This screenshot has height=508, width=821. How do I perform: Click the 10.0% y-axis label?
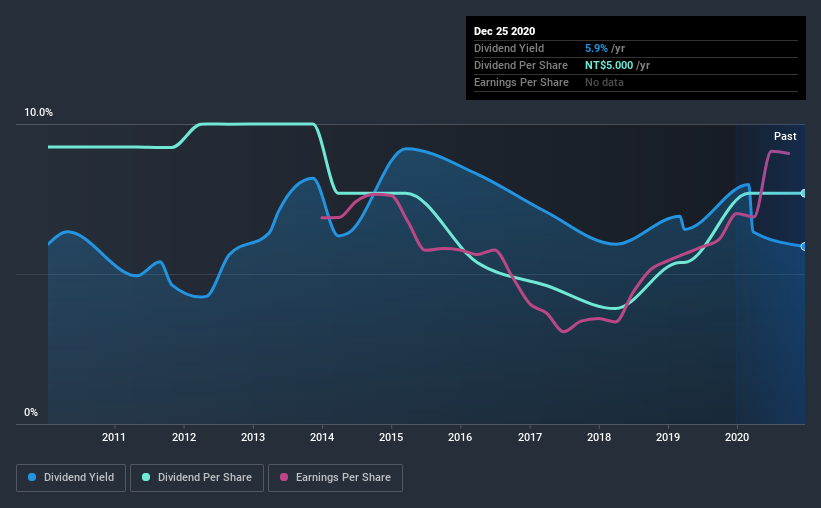click(x=38, y=113)
